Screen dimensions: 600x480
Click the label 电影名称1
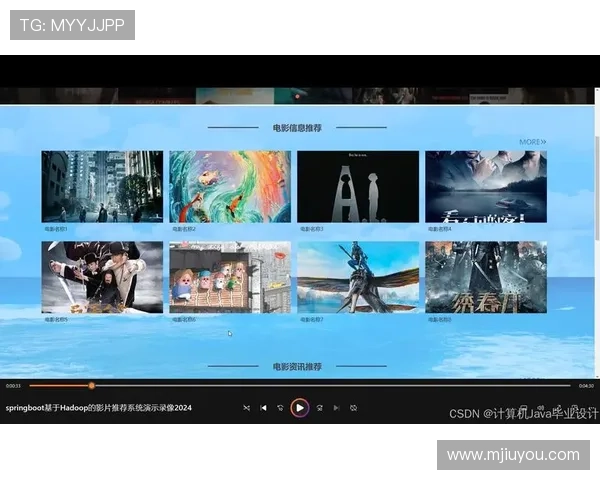[56, 229]
